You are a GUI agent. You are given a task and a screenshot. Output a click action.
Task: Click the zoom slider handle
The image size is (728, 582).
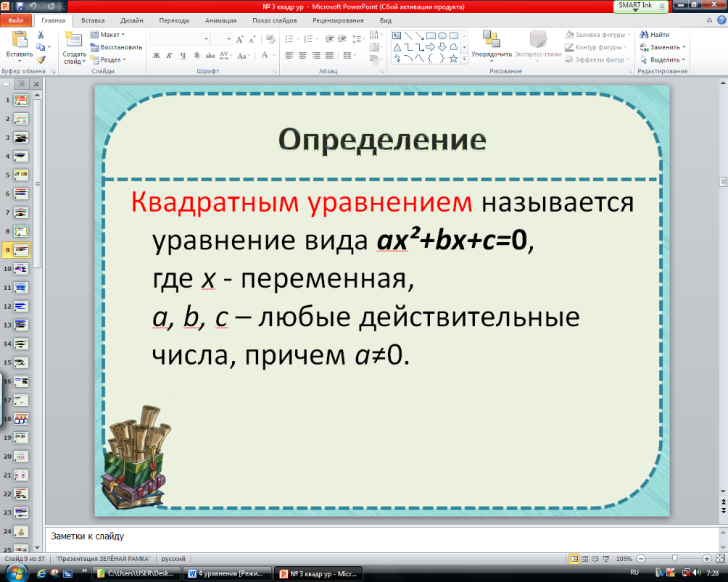coord(674,559)
